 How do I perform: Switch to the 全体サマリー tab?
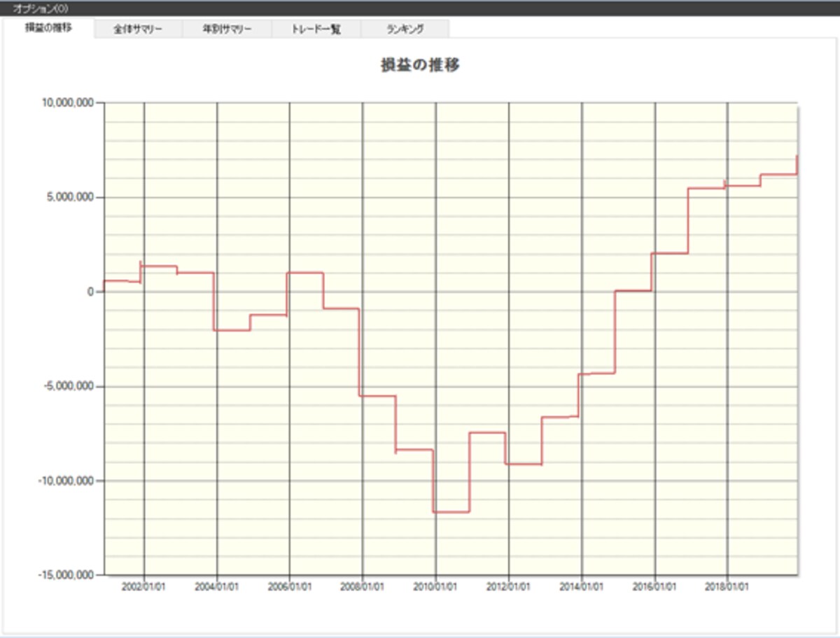click(138, 29)
